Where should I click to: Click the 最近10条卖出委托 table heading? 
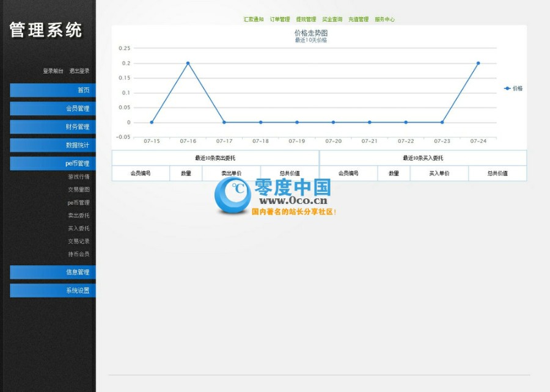tap(215, 158)
